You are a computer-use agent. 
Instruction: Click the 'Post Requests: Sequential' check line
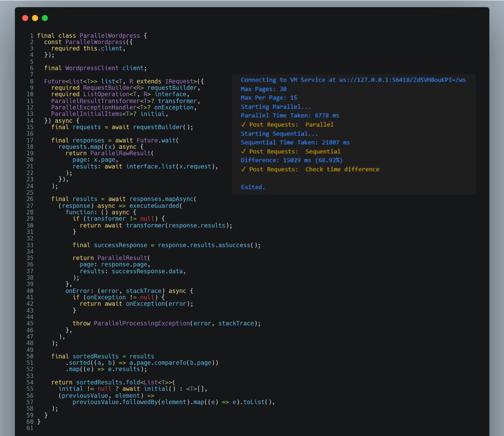pyautogui.click(x=291, y=151)
